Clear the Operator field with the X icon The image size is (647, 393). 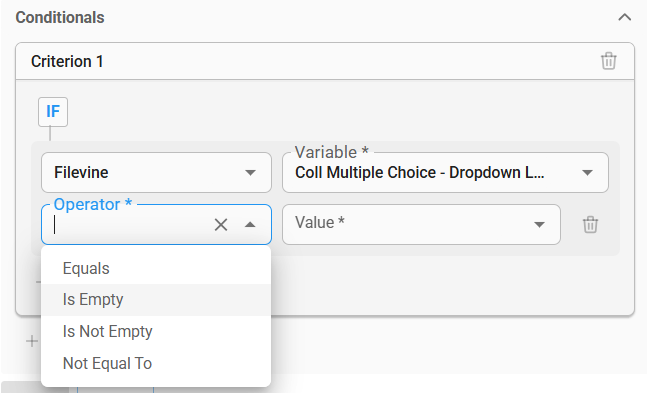point(221,225)
